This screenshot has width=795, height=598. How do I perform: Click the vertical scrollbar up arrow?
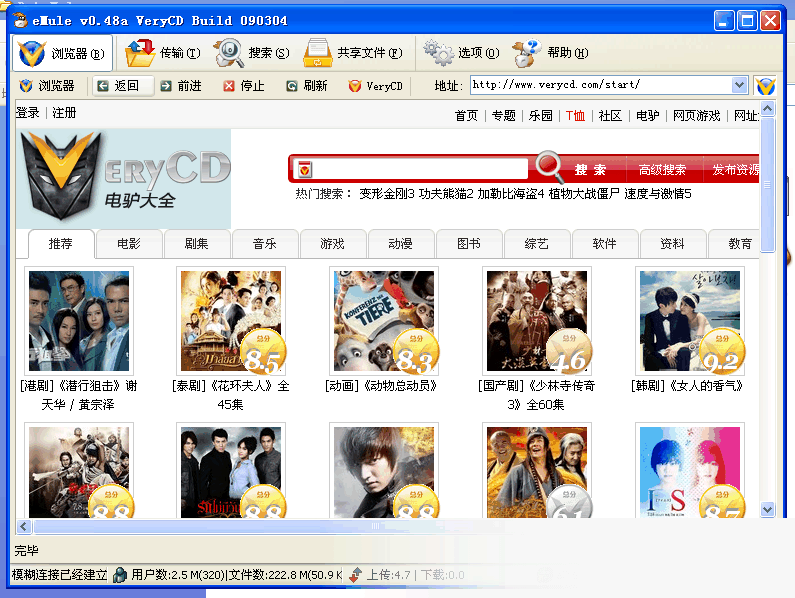pyautogui.click(x=768, y=109)
